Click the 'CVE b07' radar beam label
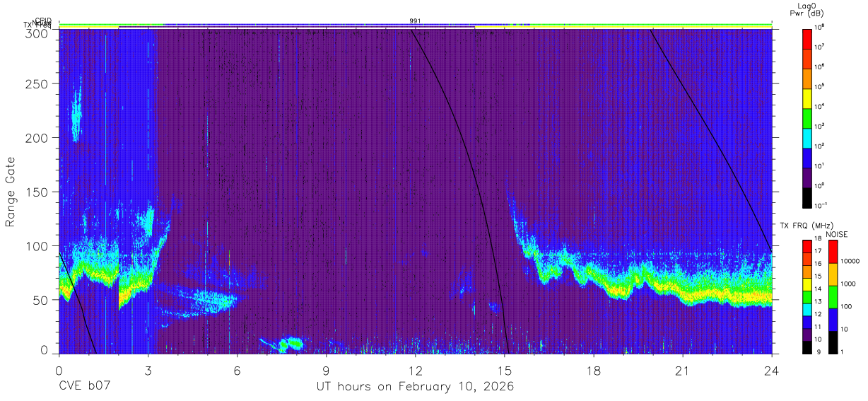 84,387
